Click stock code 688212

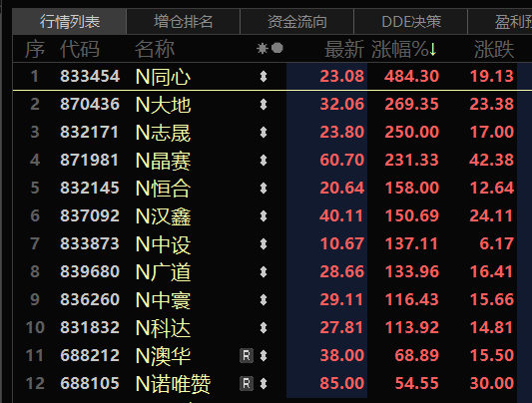coord(90,355)
